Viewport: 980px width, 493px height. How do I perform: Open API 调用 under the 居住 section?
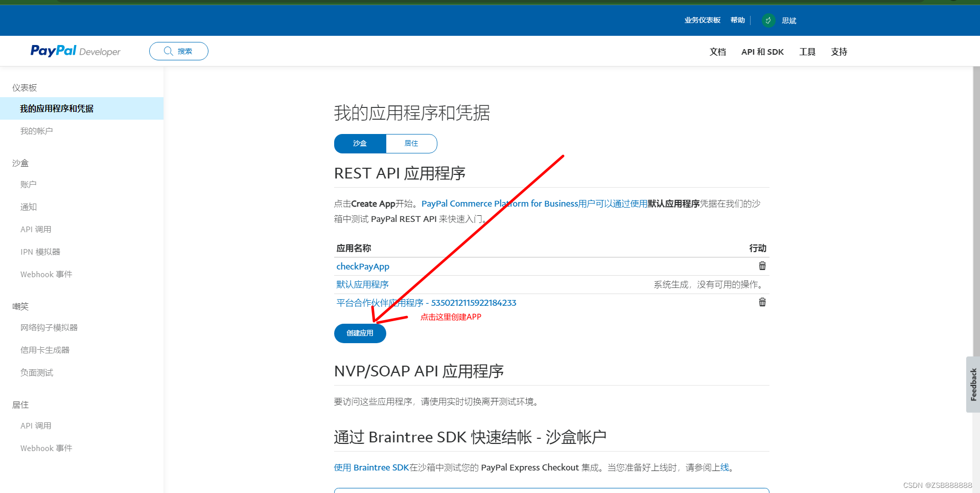(x=36, y=425)
